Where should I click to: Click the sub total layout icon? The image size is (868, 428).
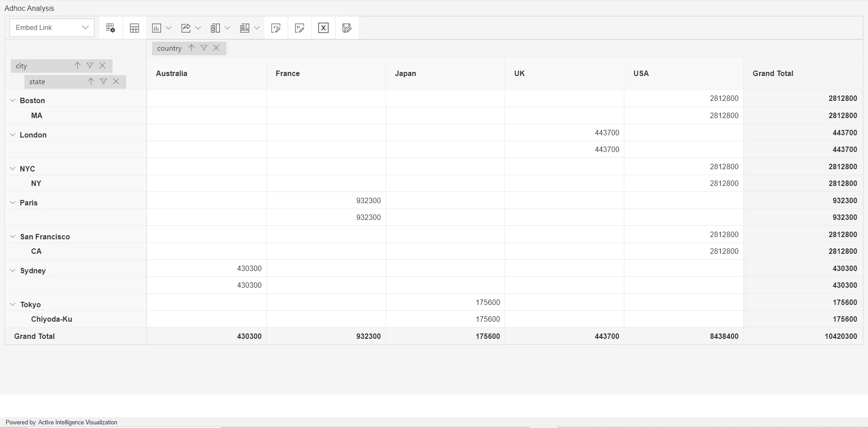(215, 28)
